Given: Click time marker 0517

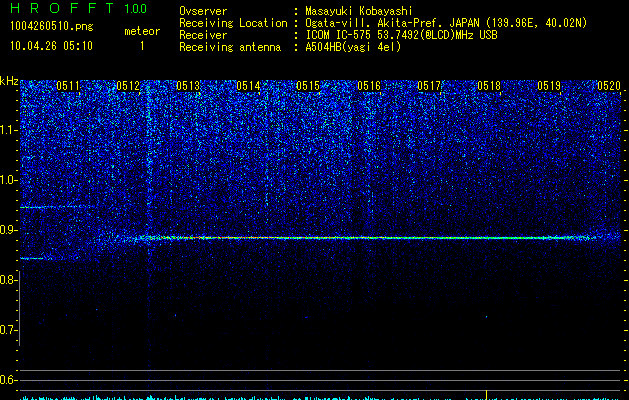Looking at the screenshot, I should pyautogui.click(x=429, y=86).
